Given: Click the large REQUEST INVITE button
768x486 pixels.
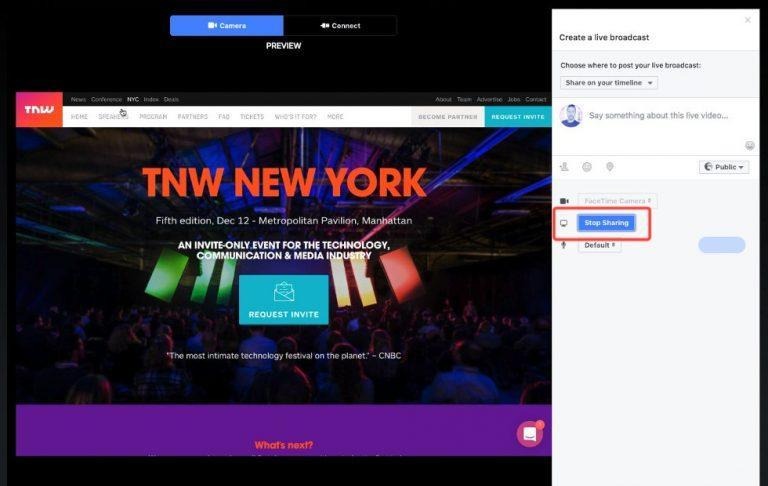Looking at the screenshot, I should click(284, 299).
